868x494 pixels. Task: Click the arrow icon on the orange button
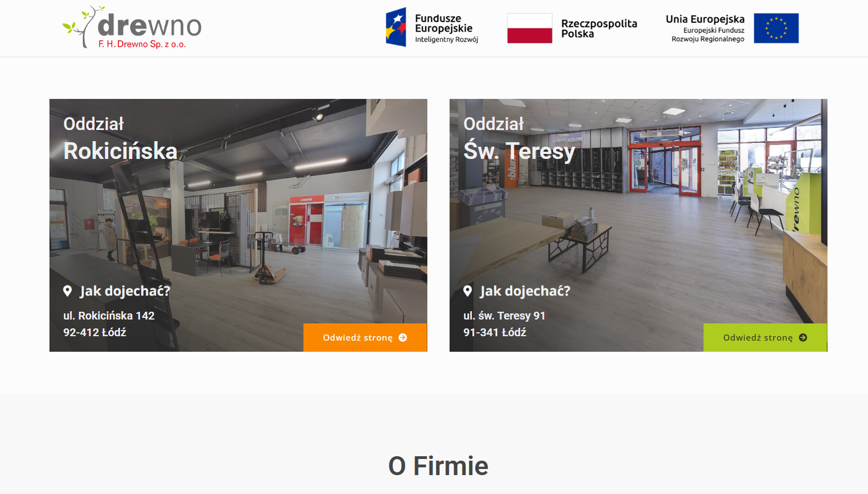[x=403, y=337]
